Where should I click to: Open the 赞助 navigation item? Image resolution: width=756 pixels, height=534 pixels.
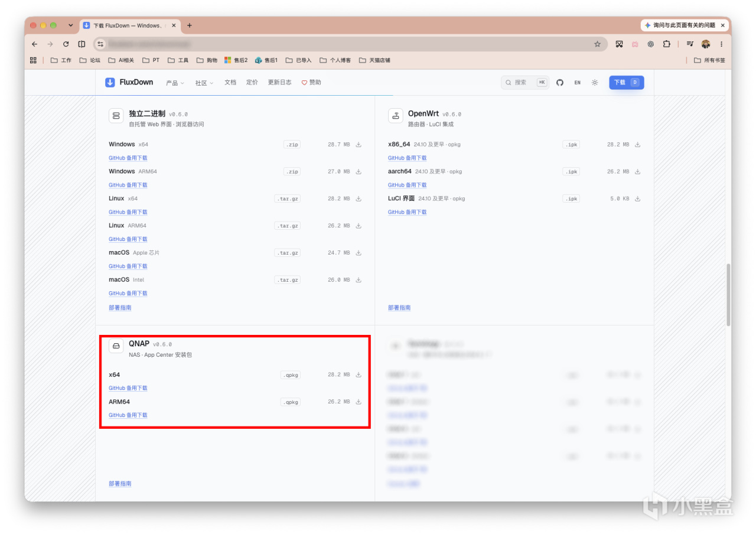pyautogui.click(x=311, y=82)
